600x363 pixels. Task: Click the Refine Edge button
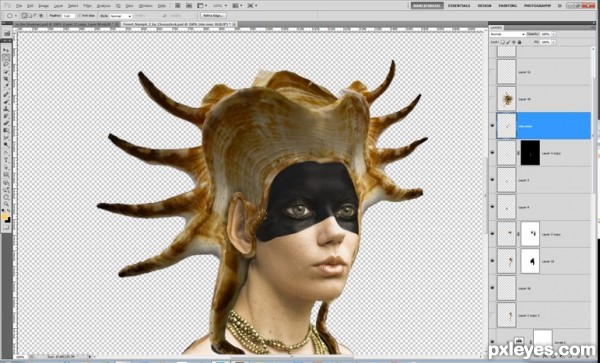point(214,16)
